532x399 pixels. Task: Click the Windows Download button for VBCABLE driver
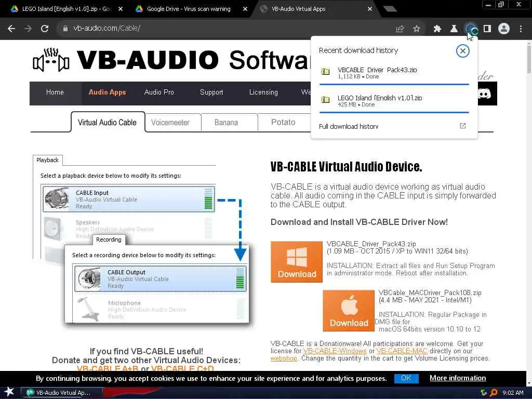tap(297, 262)
